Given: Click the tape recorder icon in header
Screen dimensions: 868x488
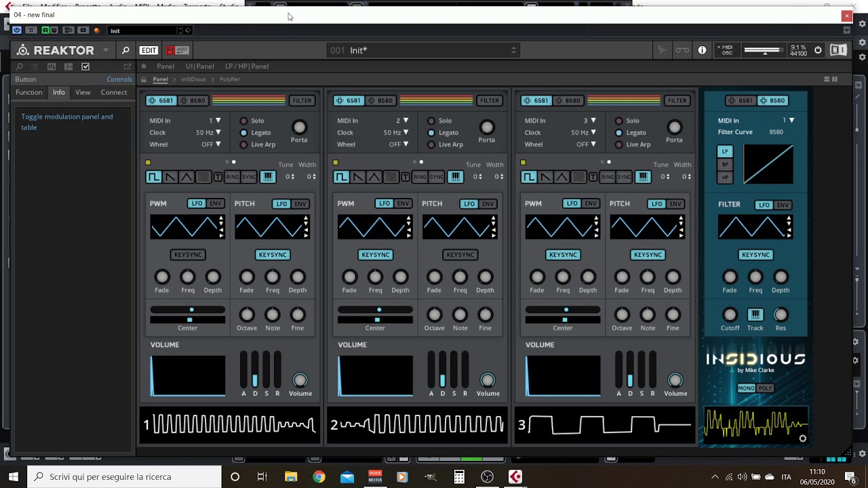Looking at the screenshot, I should coord(682,50).
